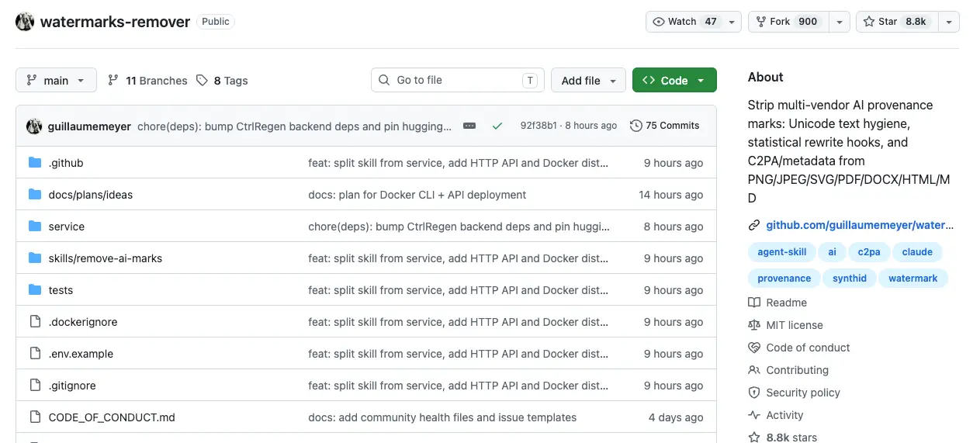The width and height of the screenshot is (980, 443).
Task: Click the docs/plans/ideas folder icon
Action: pyautogui.click(x=35, y=195)
